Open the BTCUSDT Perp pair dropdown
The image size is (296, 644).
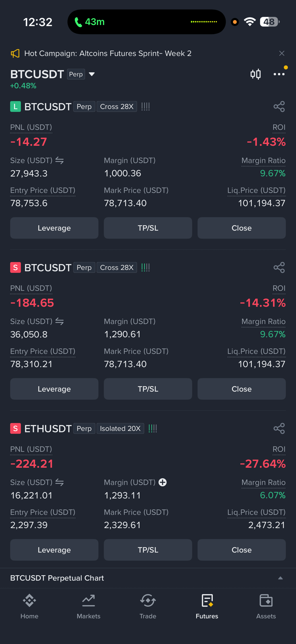[92, 74]
